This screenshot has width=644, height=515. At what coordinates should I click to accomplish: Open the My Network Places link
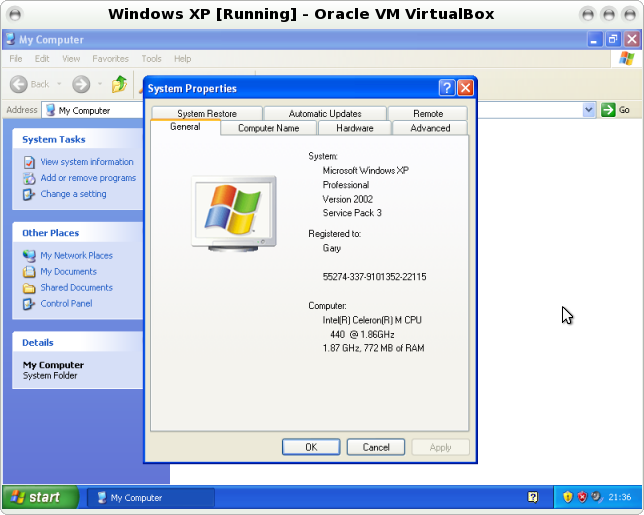tap(76, 256)
